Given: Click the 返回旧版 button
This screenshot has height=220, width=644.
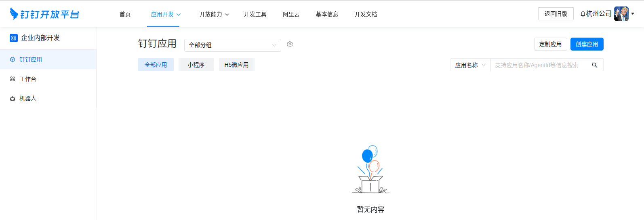Looking at the screenshot, I should click(x=556, y=14).
